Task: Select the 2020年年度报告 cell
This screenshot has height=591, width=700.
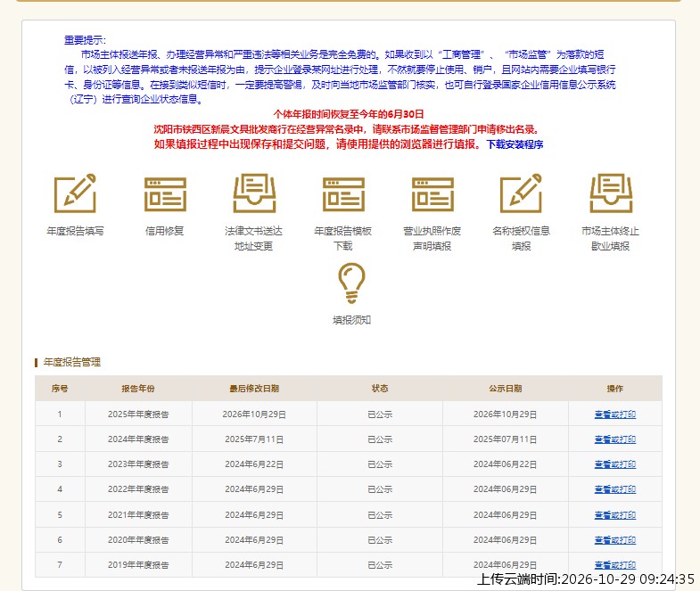Action: 138,539
